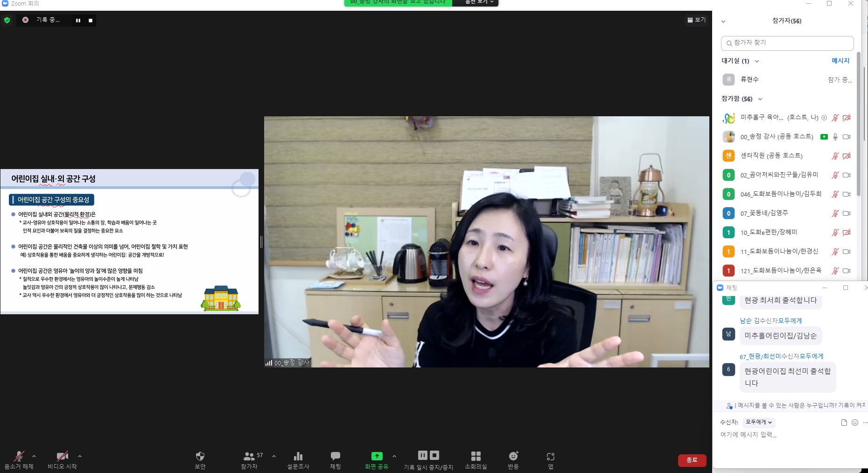Image resolution: width=868 pixels, height=473 pixels.
Task: Click the shared slide 어린이집 실내·외 공간 구성
Action: [x=129, y=241]
